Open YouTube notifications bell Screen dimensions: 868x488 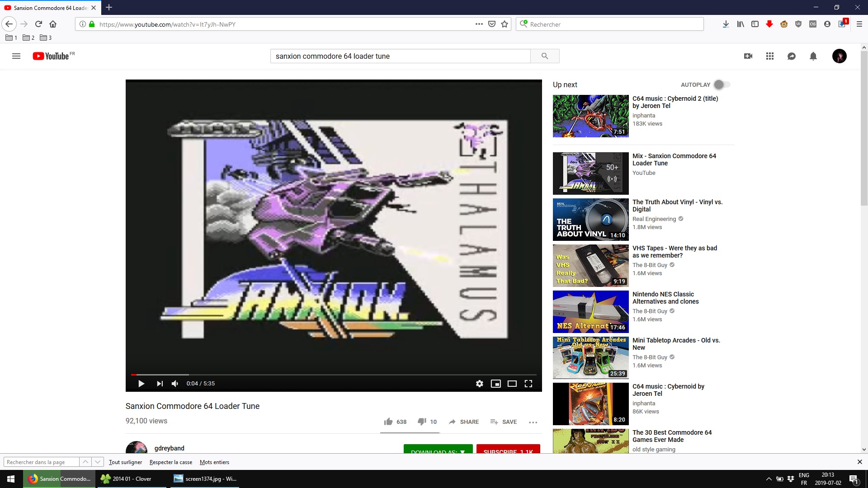coord(813,56)
